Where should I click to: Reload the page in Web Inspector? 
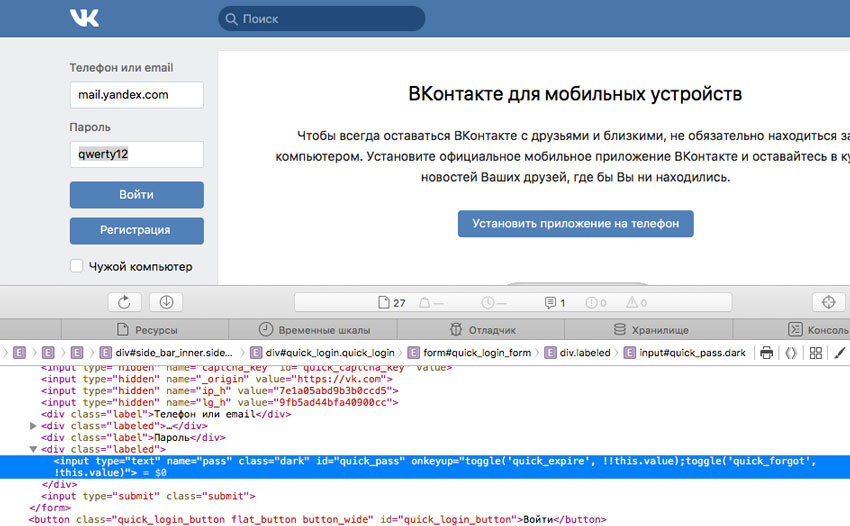click(x=125, y=303)
